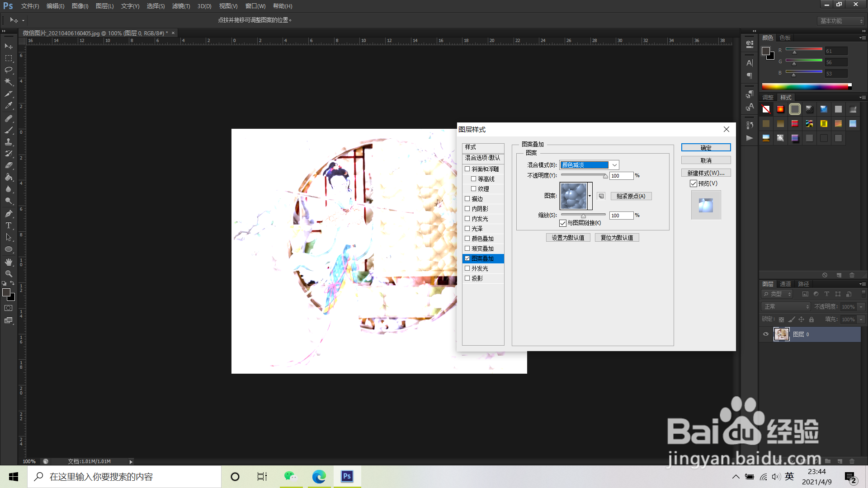Select the Dodge tool

pyautogui.click(x=9, y=201)
